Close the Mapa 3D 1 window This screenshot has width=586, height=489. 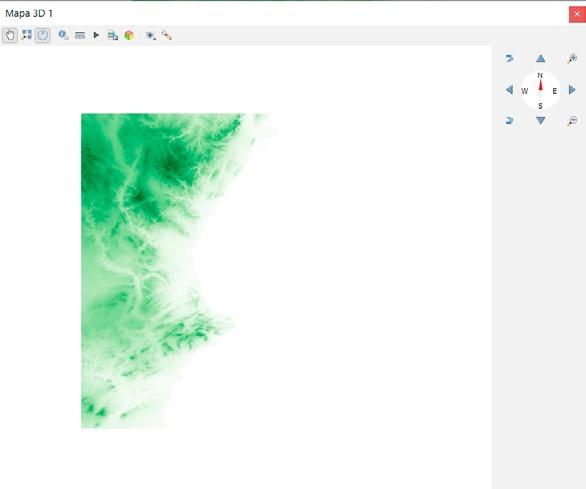577,14
